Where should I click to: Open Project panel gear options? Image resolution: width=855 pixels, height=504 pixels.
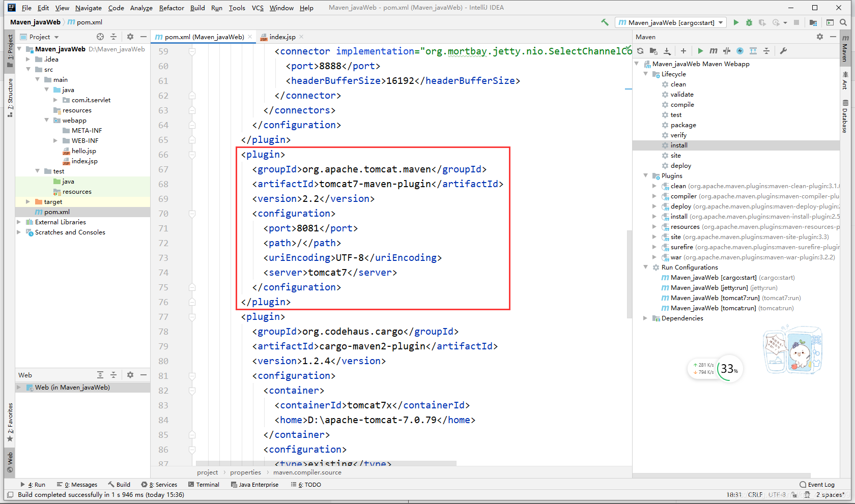(x=130, y=37)
